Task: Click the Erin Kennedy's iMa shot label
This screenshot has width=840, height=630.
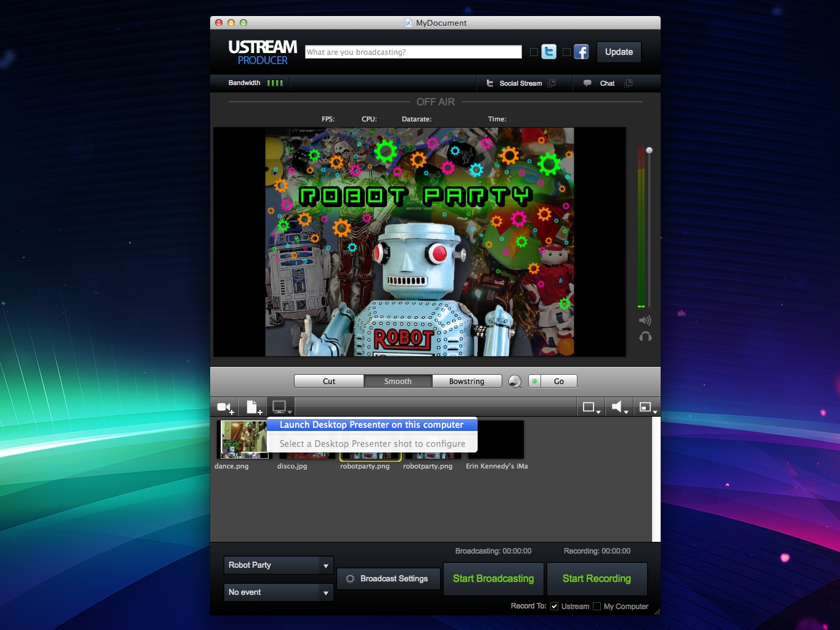Action: [497, 467]
